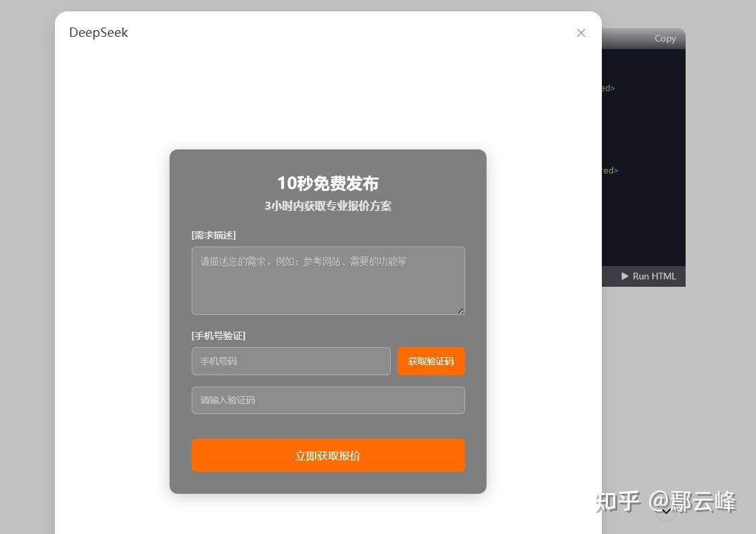This screenshot has height=534, width=756.
Task: Click the textarea resize handle icon
Action: point(461,312)
